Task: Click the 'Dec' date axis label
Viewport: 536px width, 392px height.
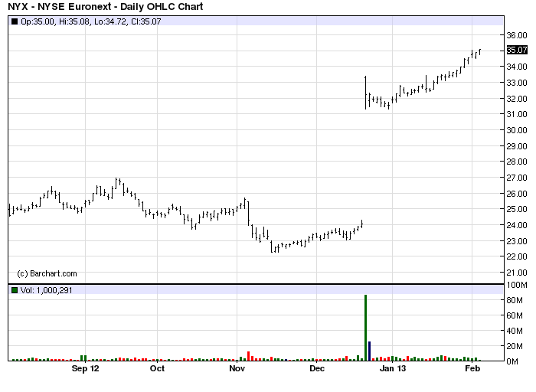Action: pyautogui.click(x=317, y=368)
